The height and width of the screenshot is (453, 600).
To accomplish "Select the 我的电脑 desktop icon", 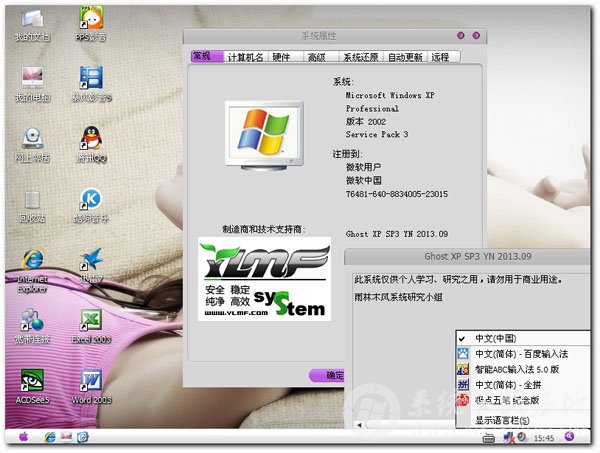I will coord(32,85).
